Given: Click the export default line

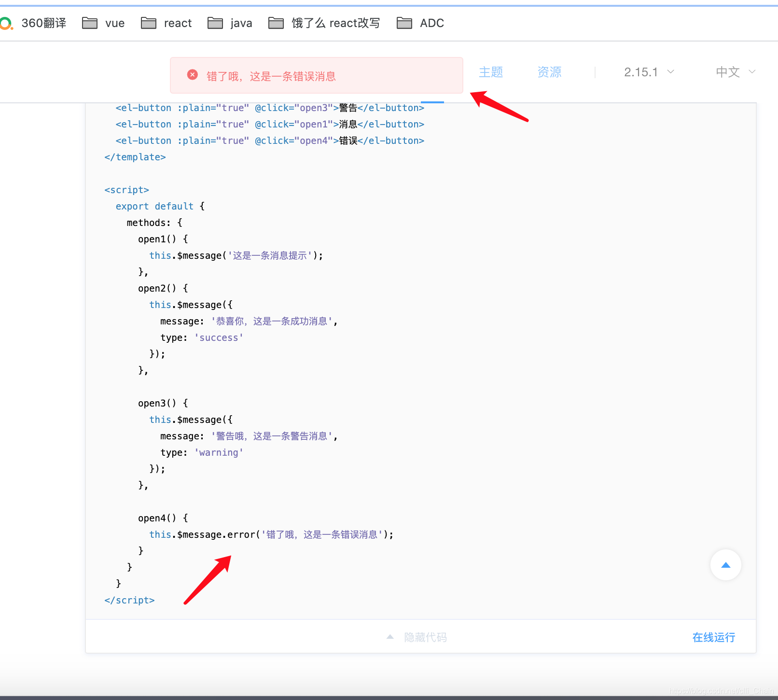Looking at the screenshot, I should point(160,207).
